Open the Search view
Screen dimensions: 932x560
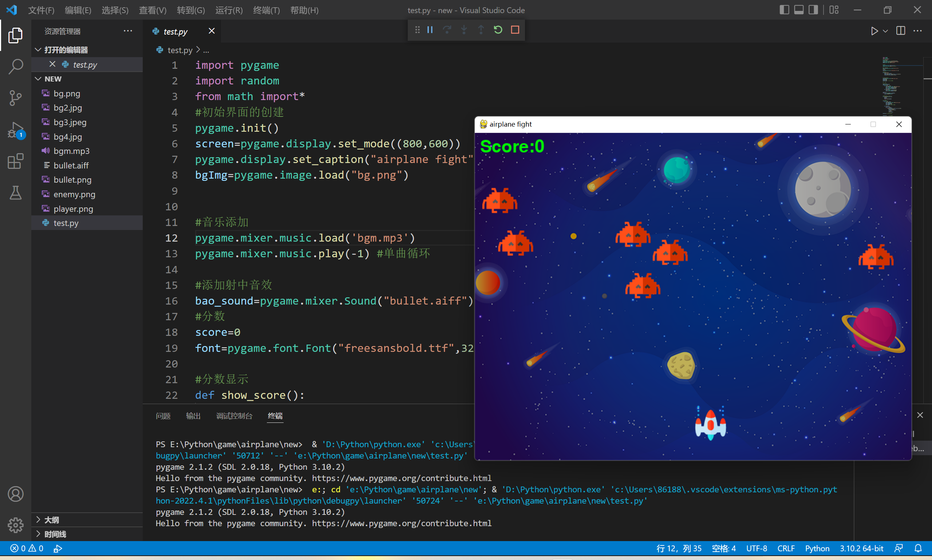pyautogui.click(x=16, y=67)
